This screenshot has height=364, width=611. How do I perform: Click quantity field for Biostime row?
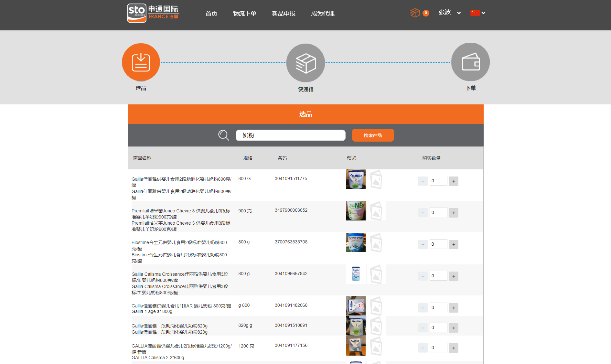pyautogui.click(x=438, y=244)
